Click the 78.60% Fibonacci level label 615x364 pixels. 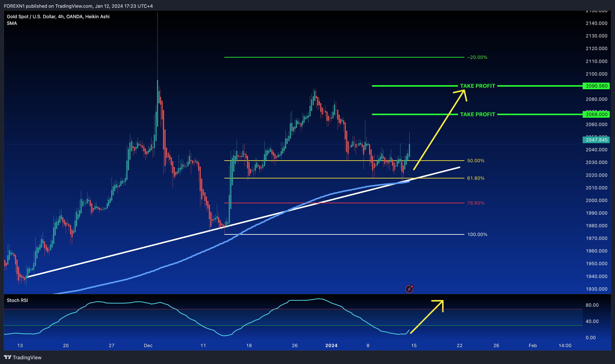point(476,203)
